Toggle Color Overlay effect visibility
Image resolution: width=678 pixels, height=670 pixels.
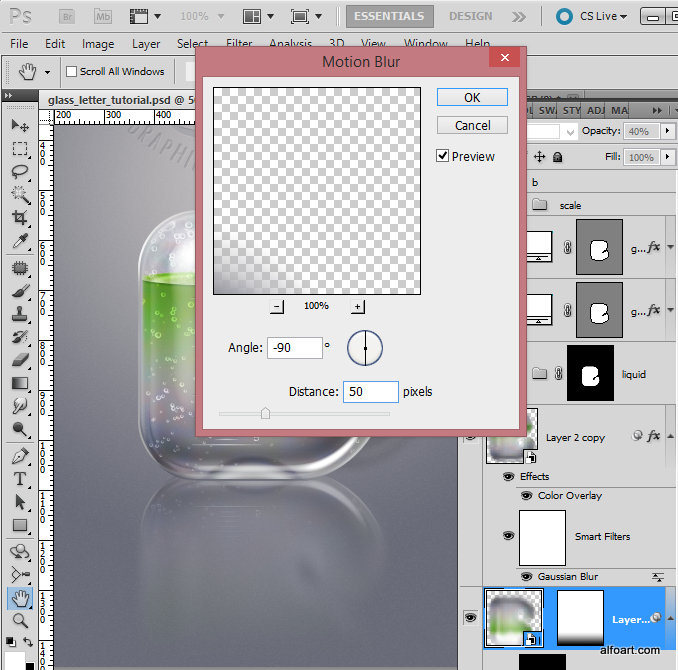[x=526, y=496]
